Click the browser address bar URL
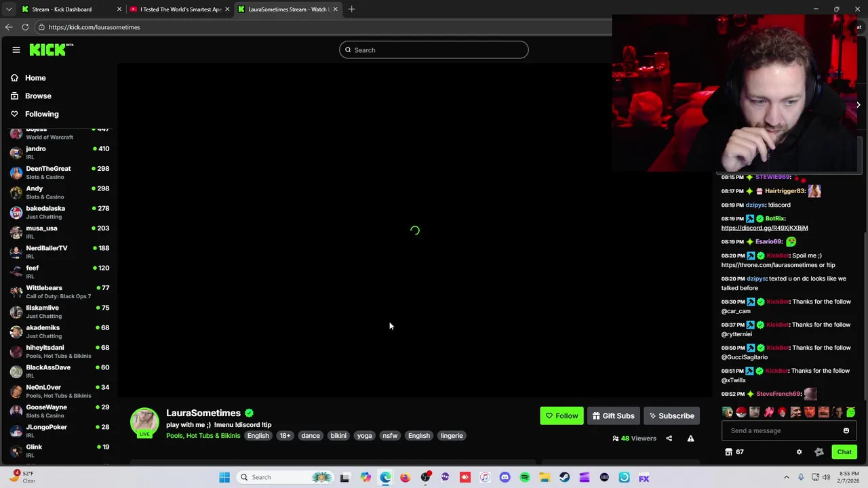868x488 pixels. [x=94, y=27]
